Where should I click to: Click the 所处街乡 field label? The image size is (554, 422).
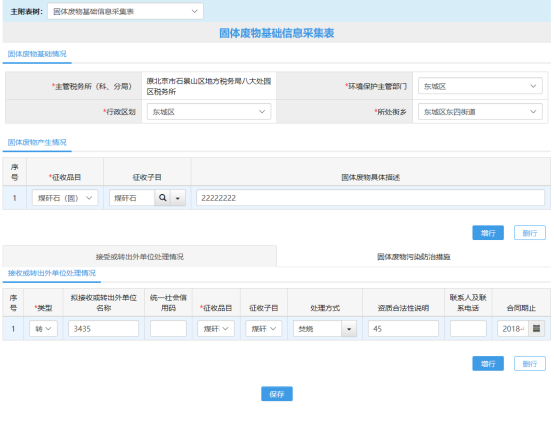coord(390,112)
